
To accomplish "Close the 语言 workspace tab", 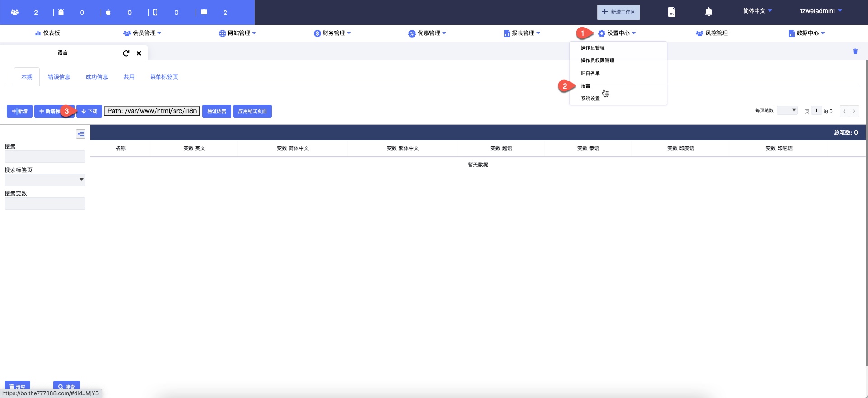I will pyautogui.click(x=139, y=53).
